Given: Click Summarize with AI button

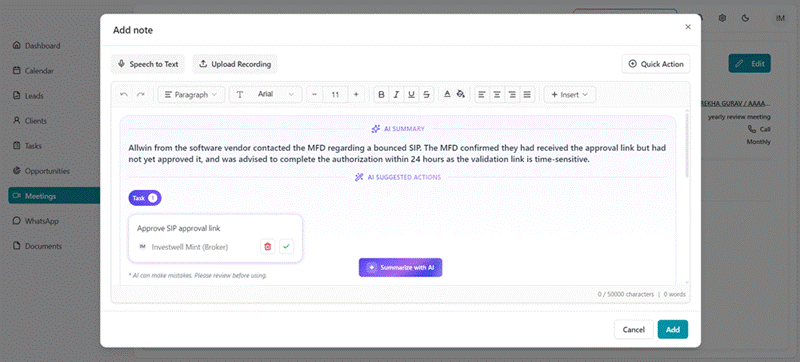Looking at the screenshot, I should pos(401,267).
